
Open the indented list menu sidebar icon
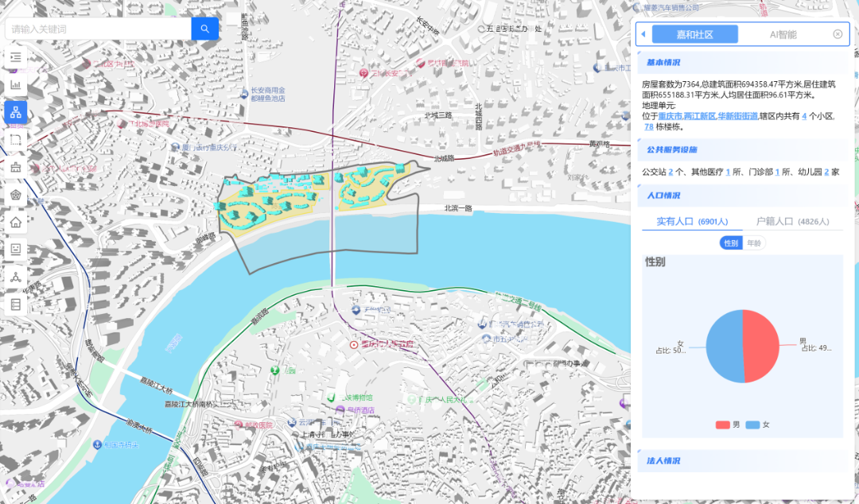[x=15, y=57]
